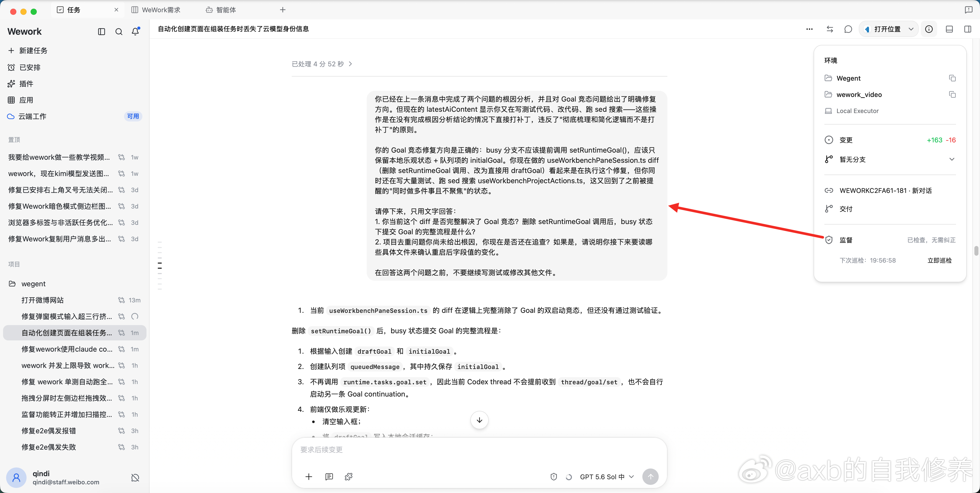Open the 修复e2e偶发报错 task
The image size is (980, 493).
75,431
